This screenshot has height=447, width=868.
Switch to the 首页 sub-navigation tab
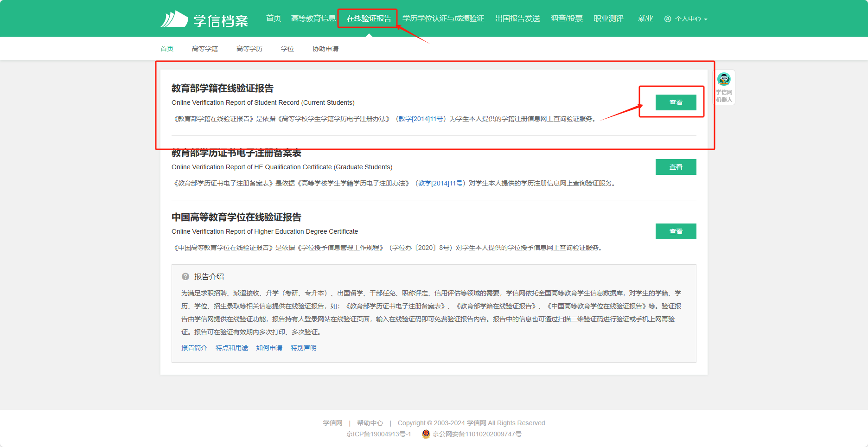(x=167, y=49)
